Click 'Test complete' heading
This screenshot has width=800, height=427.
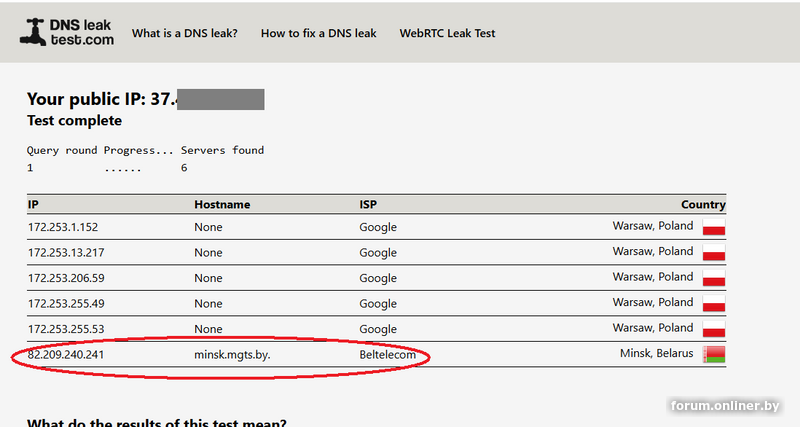pos(74,121)
